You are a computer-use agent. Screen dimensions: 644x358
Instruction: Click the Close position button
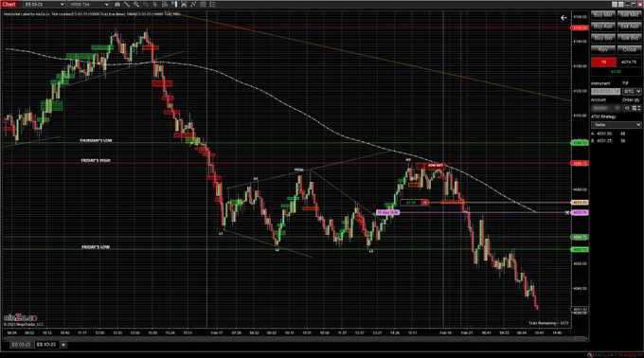click(629, 49)
